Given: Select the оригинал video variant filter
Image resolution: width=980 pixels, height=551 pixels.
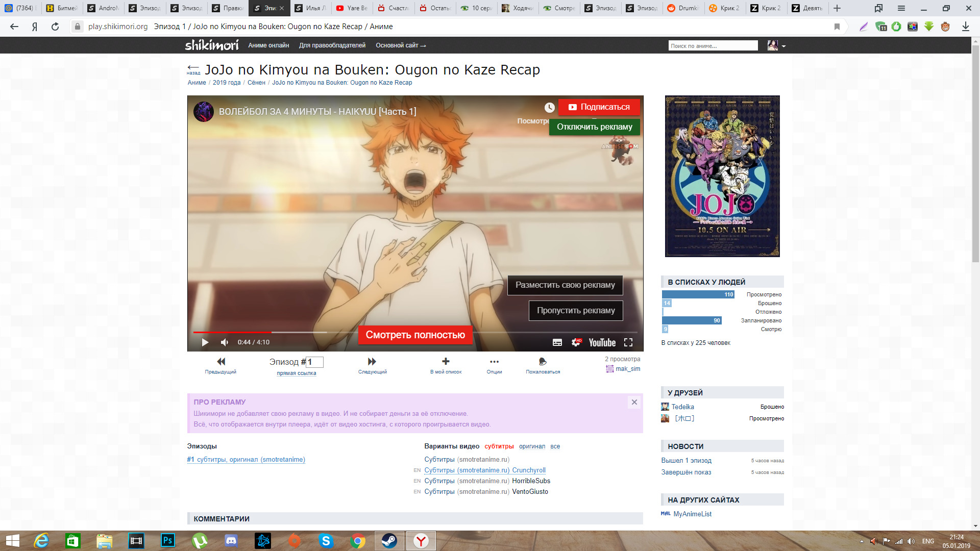Looking at the screenshot, I should click(x=532, y=446).
